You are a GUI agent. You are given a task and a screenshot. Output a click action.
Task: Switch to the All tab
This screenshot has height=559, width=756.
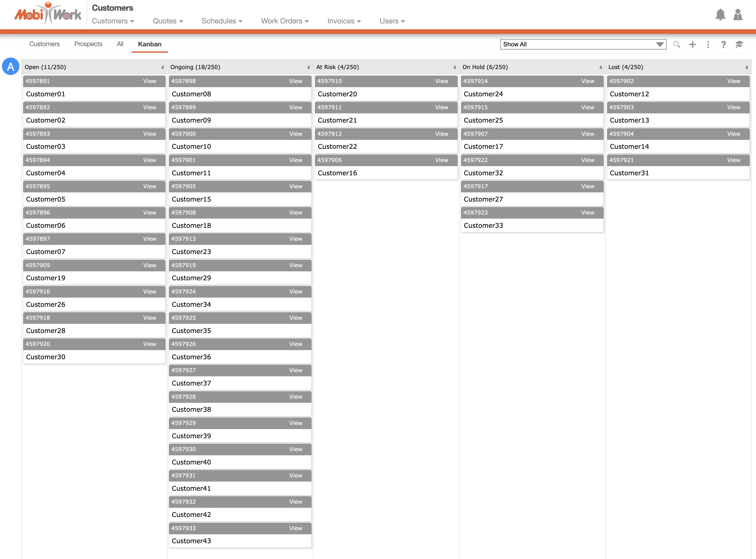(120, 44)
